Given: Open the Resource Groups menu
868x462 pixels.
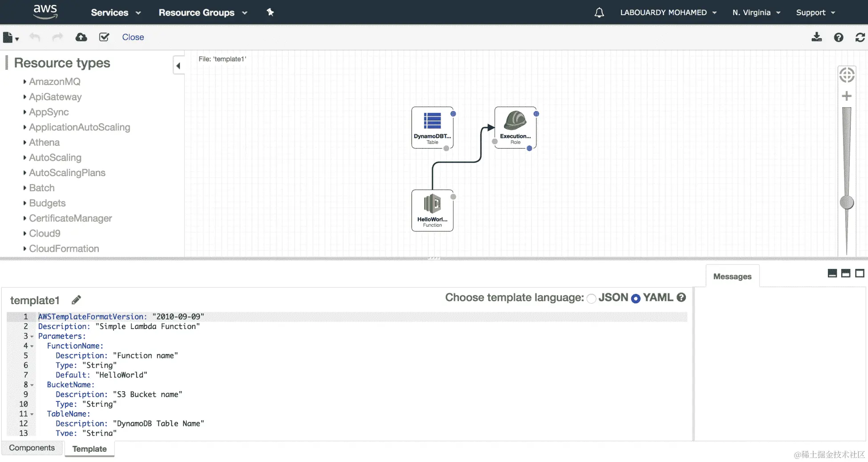Looking at the screenshot, I should [x=203, y=12].
